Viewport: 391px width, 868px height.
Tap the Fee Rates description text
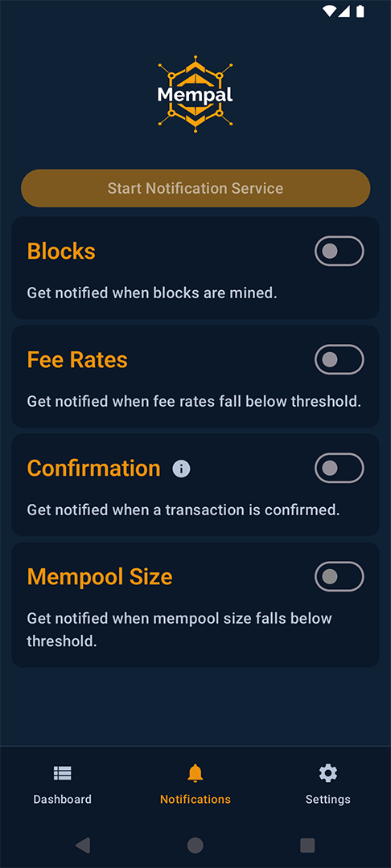pos(194,401)
